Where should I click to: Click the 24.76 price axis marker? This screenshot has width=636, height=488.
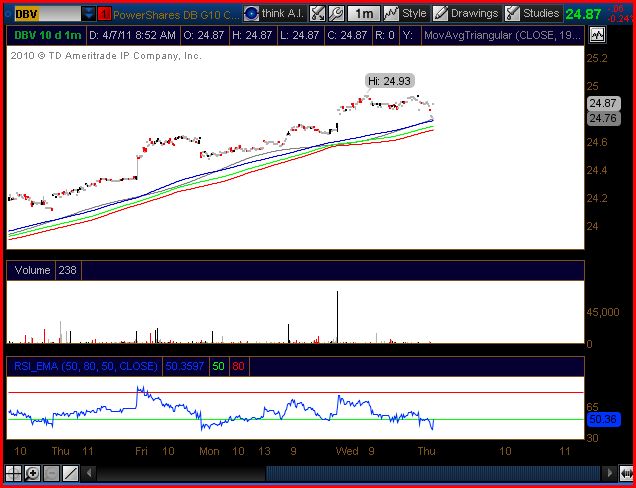coord(603,118)
